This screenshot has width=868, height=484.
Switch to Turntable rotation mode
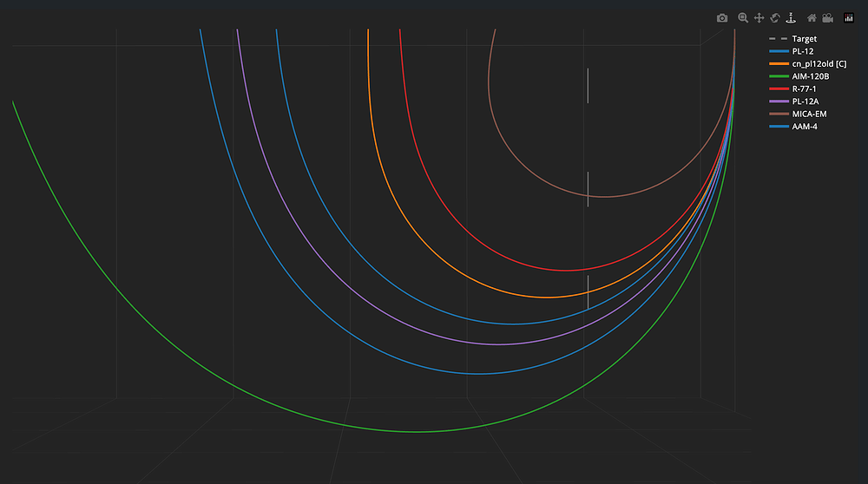(x=791, y=18)
